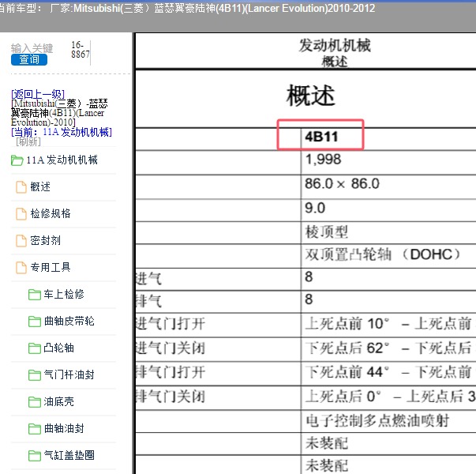Click the 下死点后 62° timing value
Screen dimensions: 476x474
click(x=347, y=348)
